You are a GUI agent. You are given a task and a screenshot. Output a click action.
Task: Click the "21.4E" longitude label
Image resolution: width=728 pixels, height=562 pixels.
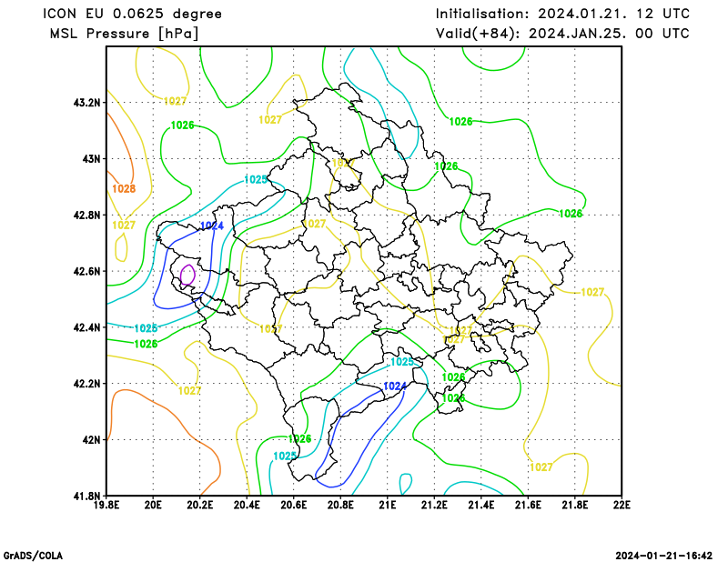tap(481, 505)
